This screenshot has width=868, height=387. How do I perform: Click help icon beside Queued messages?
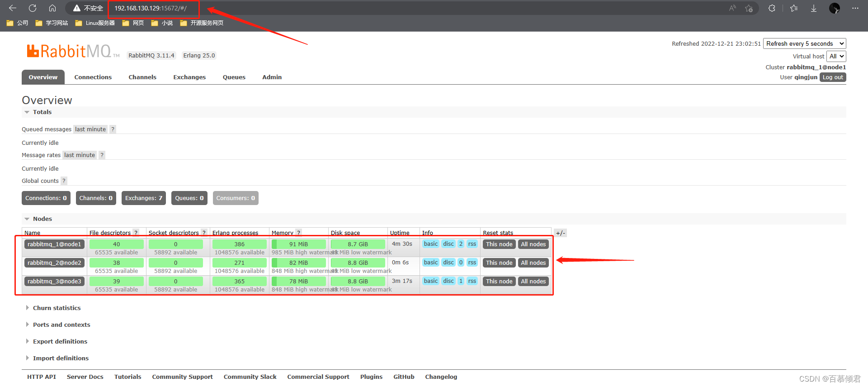pos(113,129)
